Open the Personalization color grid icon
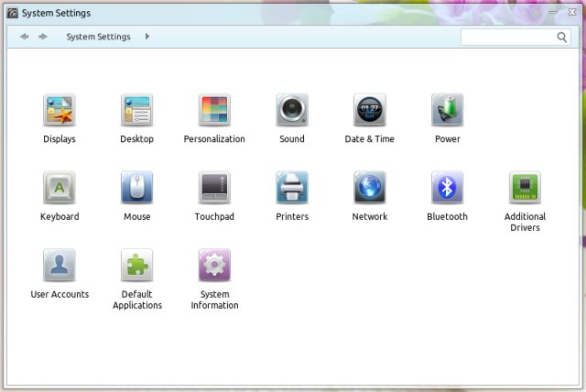The height and width of the screenshot is (392, 586). (214, 110)
